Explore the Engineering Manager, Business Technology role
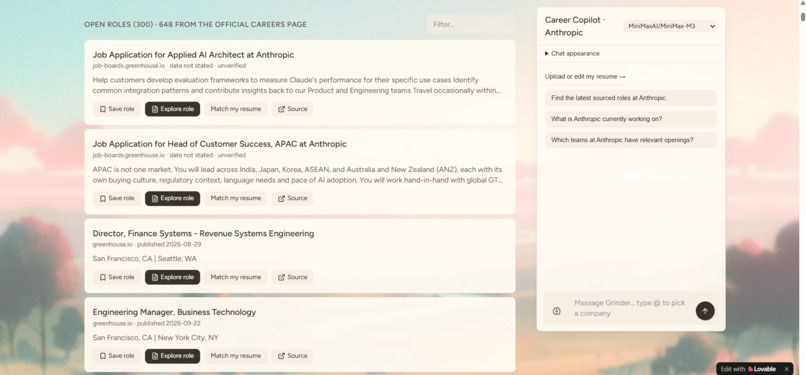This screenshot has width=806, height=375. 172,356
